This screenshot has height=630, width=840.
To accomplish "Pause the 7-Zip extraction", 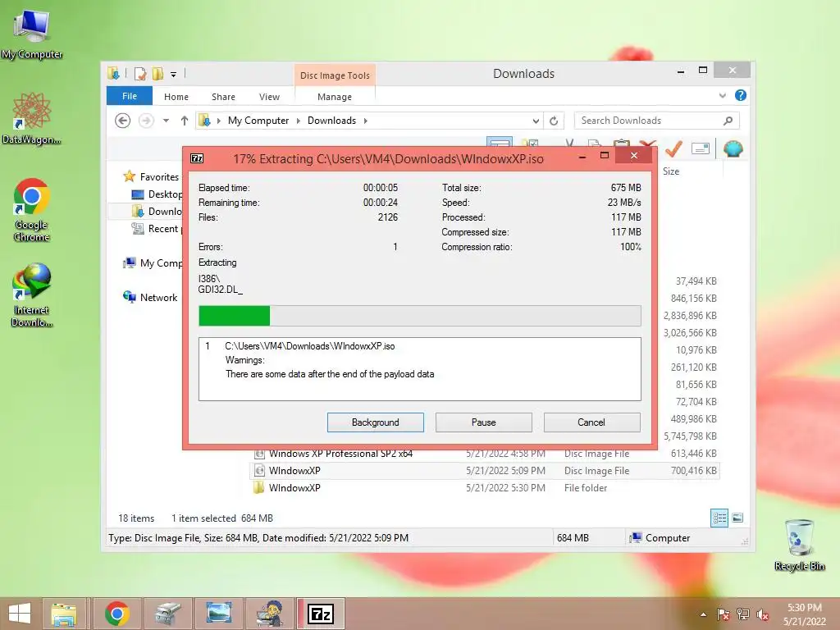I will [484, 422].
